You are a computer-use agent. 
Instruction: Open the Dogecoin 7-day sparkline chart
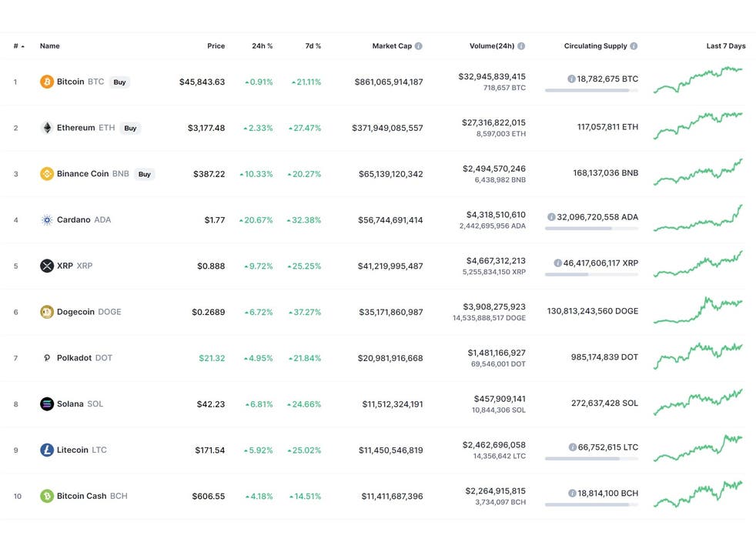tap(698, 310)
